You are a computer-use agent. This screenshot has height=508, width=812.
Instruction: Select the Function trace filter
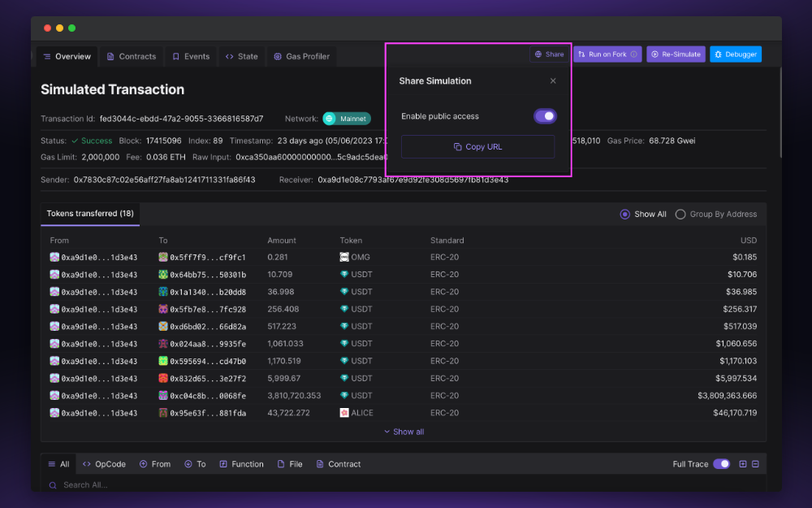pos(241,463)
